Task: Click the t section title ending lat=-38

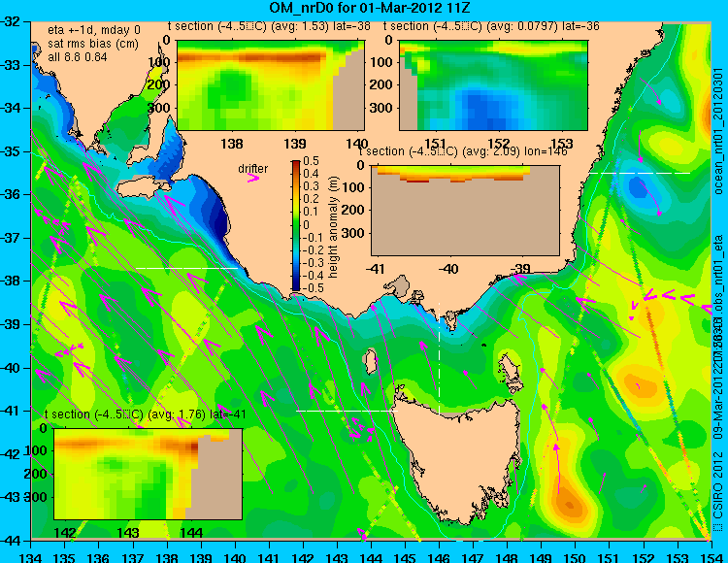Action: [x=269, y=26]
